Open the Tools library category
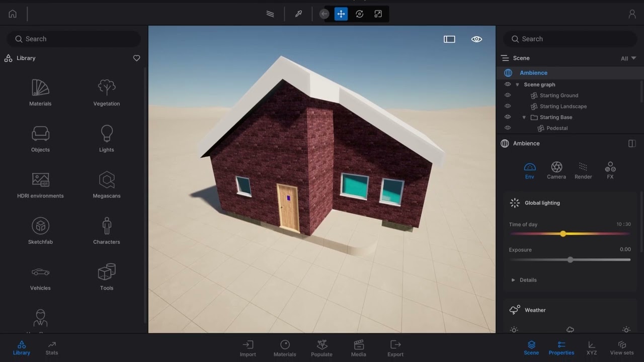Screen dimensions: 644x362 click(107, 278)
